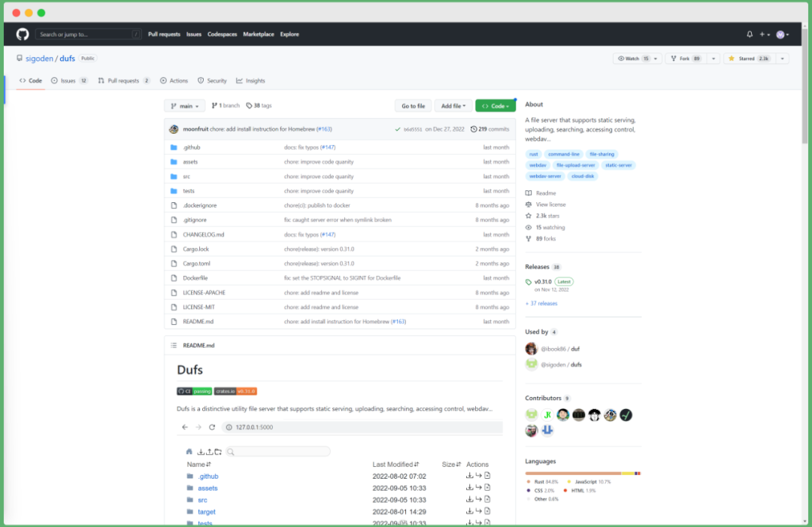Open Explore in the top navigation
812x527 pixels.
click(x=289, y=34)
